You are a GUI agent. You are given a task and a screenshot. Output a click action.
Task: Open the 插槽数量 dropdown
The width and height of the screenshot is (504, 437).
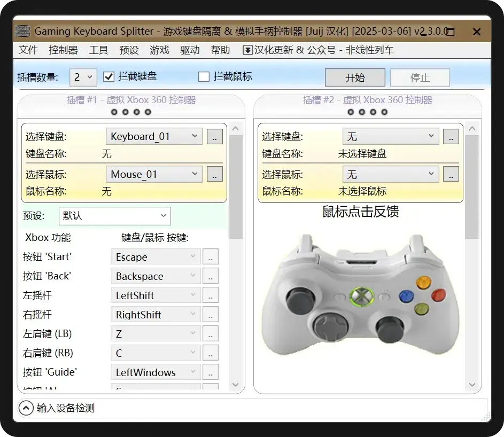83,77
